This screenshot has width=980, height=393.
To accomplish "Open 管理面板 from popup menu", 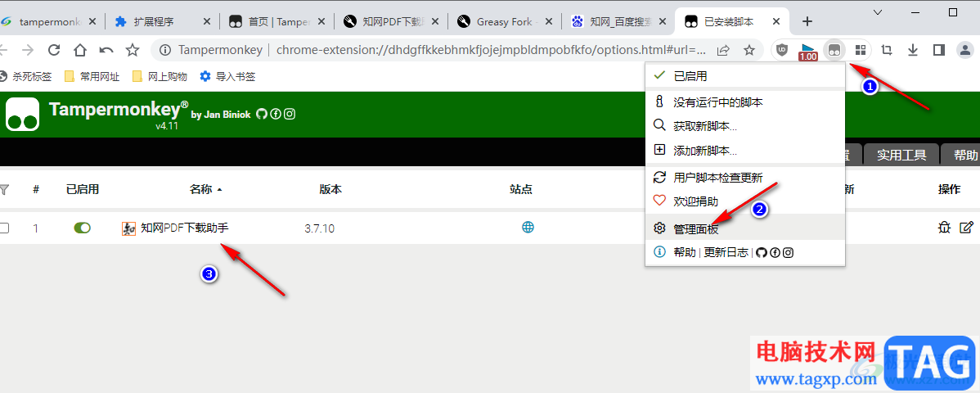I will click(x=745, y=228).
